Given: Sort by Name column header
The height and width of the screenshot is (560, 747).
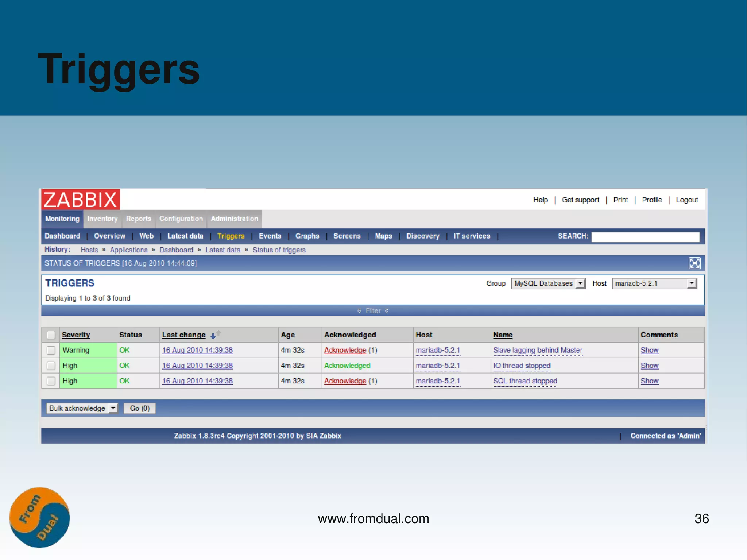Looking at the screenshot, I should [x=503, y=335].
